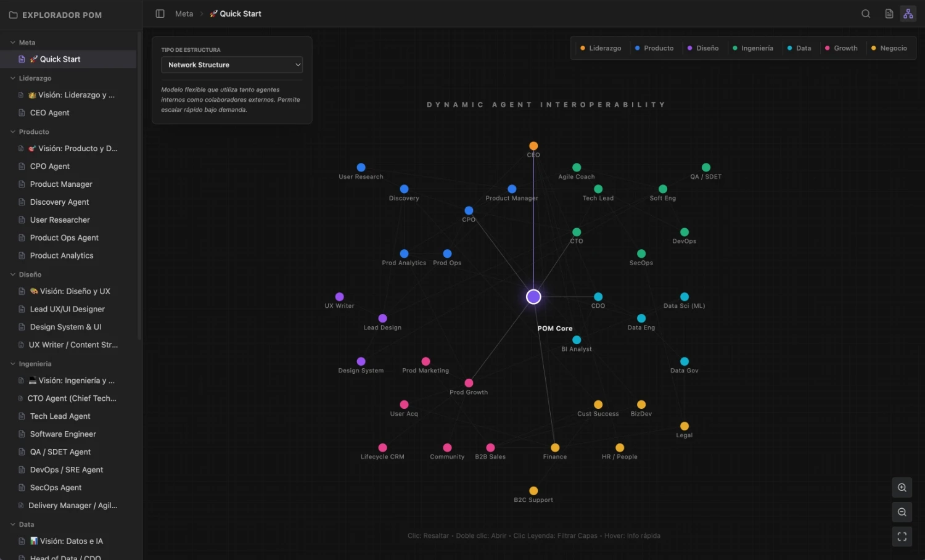The image size is (925, 560).
Task: Open Design System & UI document
Action: (68, 327)
